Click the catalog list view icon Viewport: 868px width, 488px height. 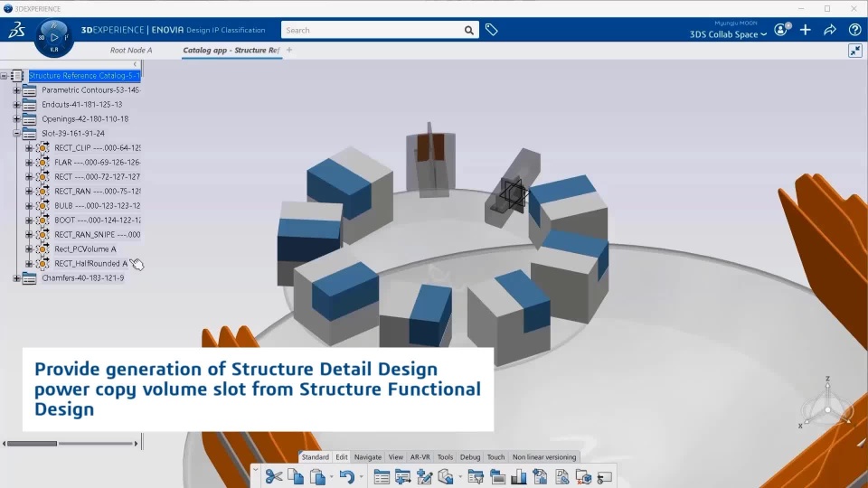coord(382,476)
